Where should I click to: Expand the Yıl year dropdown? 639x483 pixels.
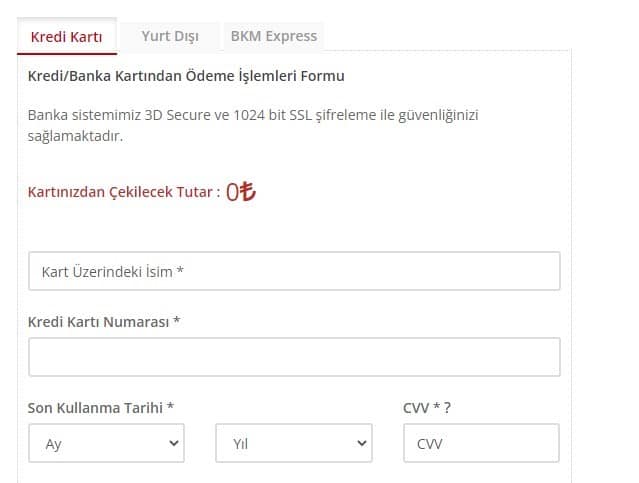(293, 443)
